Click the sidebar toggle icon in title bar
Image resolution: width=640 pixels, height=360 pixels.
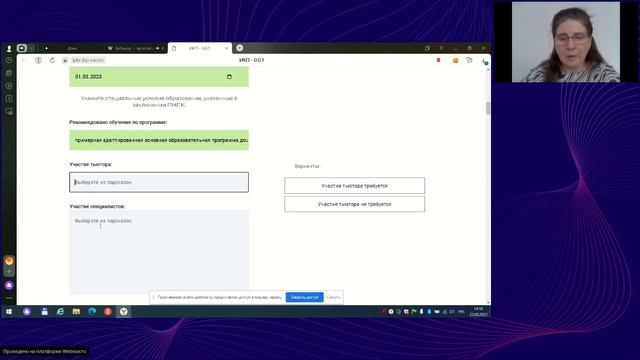427,48
